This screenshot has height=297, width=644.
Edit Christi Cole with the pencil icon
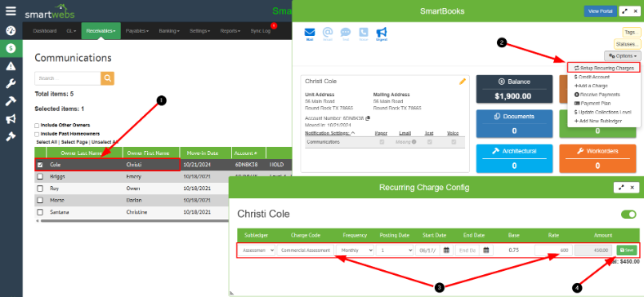point(463,82)
